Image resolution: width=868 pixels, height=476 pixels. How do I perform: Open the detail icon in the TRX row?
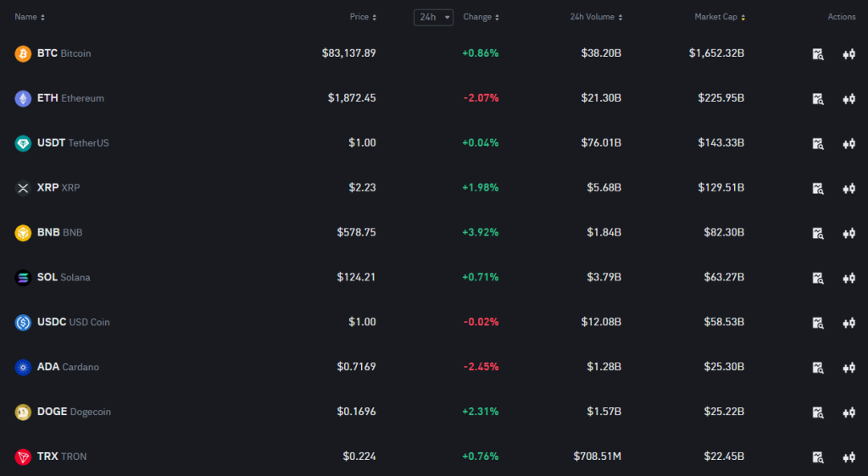[x=818, y=457]
